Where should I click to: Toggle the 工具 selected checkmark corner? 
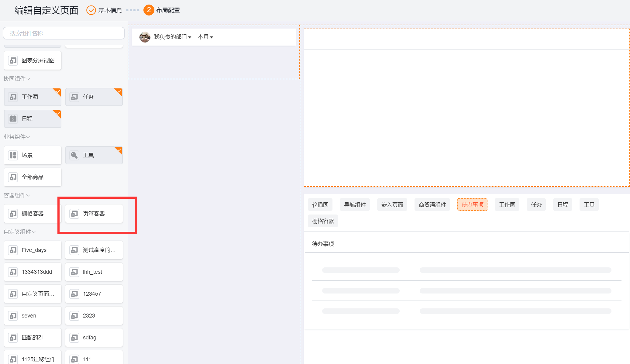click(x=119, y=150)
